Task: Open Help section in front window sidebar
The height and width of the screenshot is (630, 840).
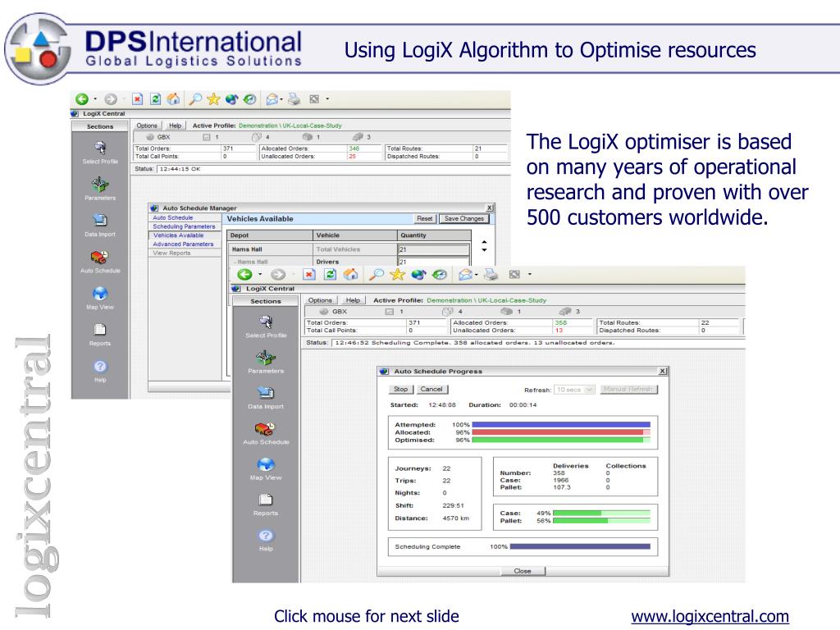Action: coord(266,540)
